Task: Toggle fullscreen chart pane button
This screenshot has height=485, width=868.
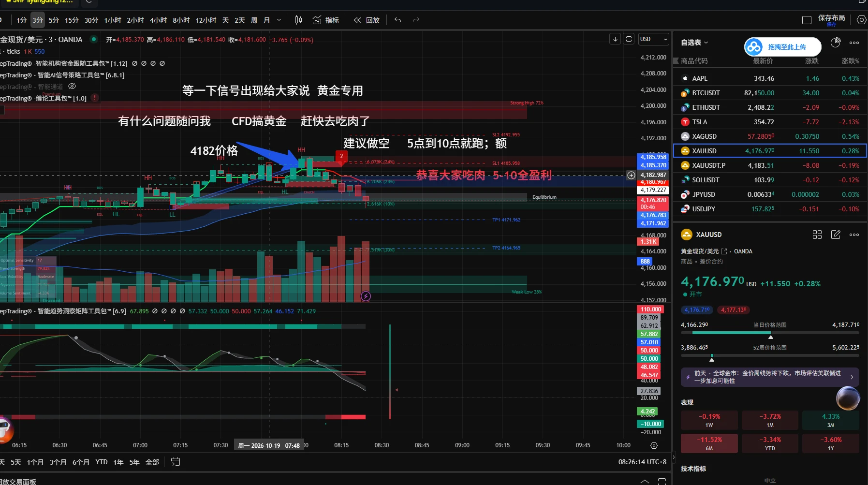Action: 629,39
